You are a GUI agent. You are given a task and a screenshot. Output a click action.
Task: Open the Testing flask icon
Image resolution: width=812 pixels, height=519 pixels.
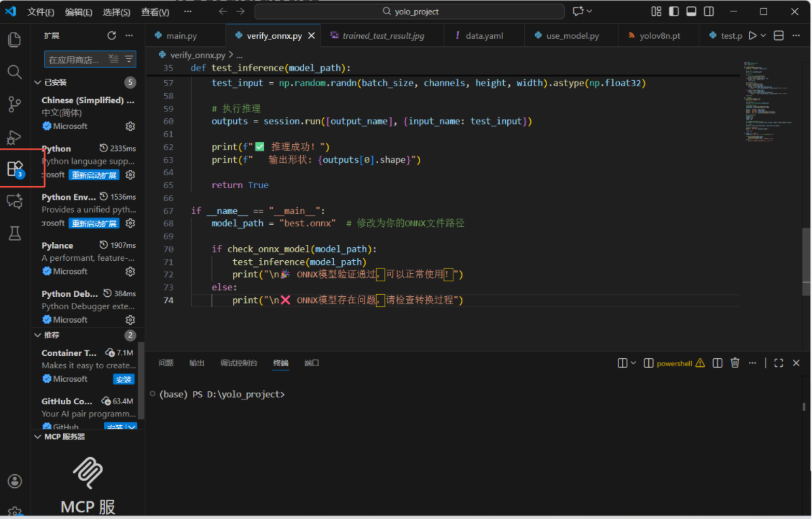point(14,233)
